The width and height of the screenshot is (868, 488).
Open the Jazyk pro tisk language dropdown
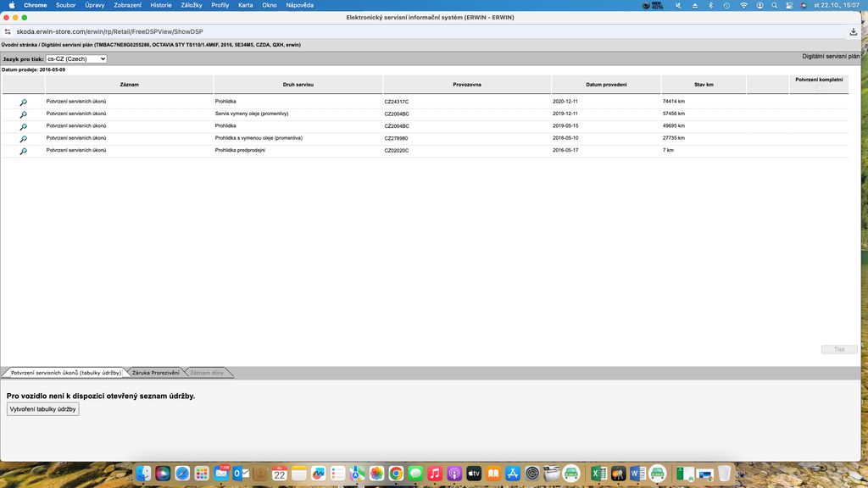click(76, 59)
